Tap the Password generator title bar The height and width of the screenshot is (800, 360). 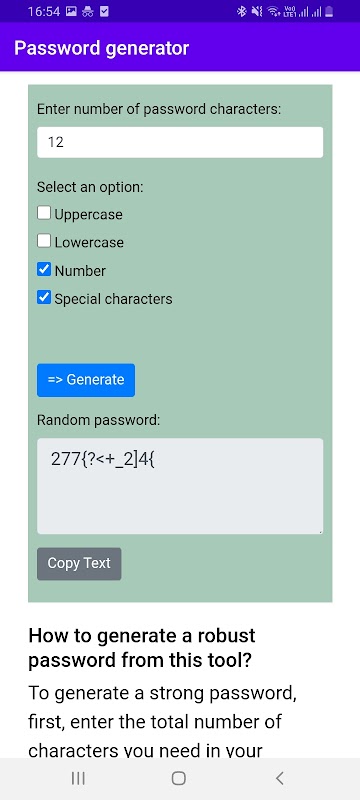pos(180,48)
